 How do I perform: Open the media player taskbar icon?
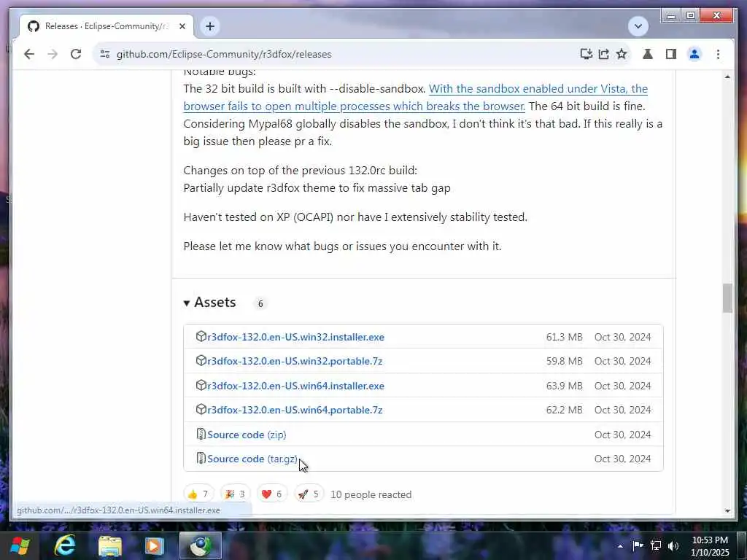[155, 546]
